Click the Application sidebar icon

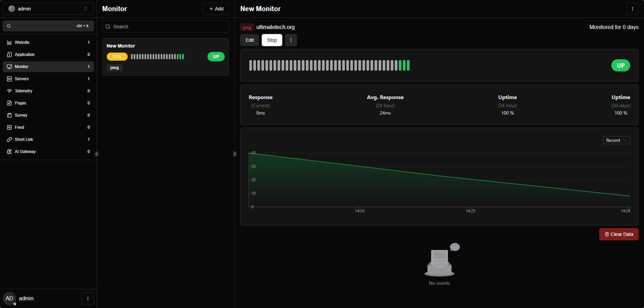(9, 55)
